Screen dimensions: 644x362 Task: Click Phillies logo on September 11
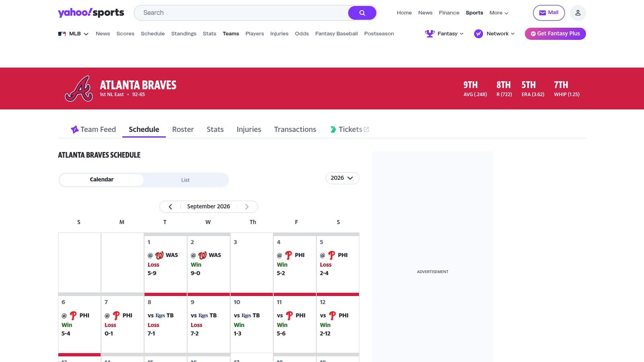289,316
